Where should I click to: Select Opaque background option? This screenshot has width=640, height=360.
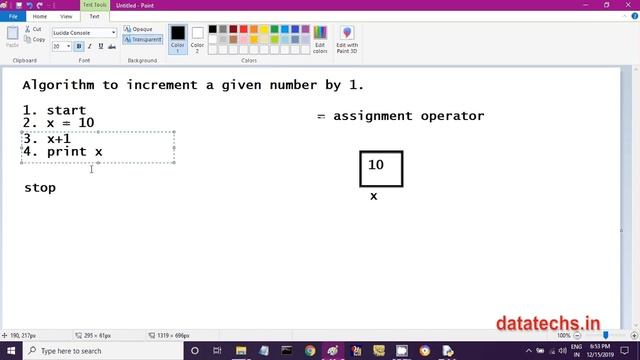click(138, 29)
